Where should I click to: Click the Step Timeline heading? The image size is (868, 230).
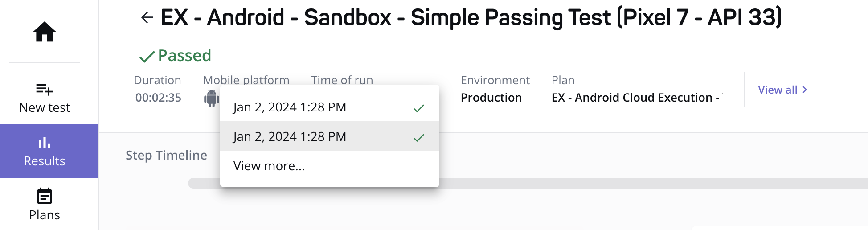(166, 155)
